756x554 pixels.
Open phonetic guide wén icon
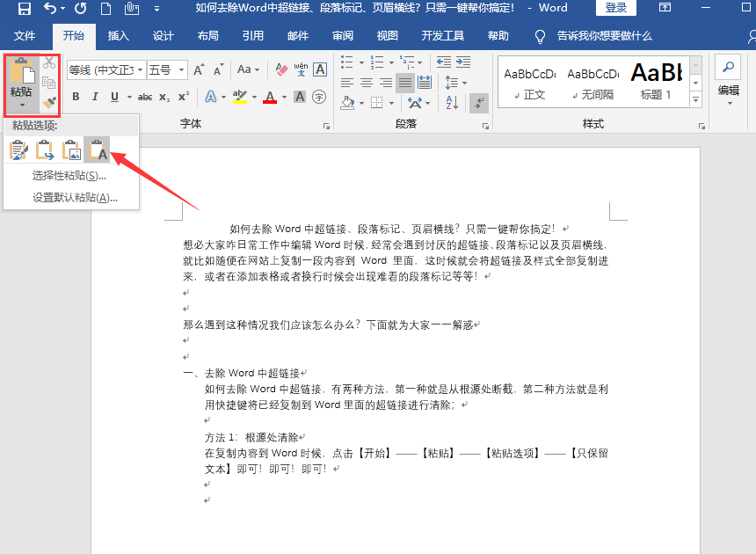tap(301, 69)
